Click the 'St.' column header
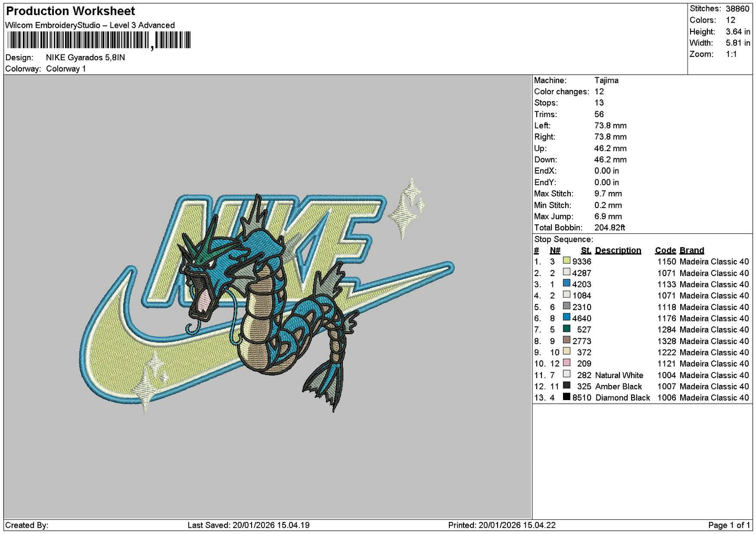 [586, 250]
